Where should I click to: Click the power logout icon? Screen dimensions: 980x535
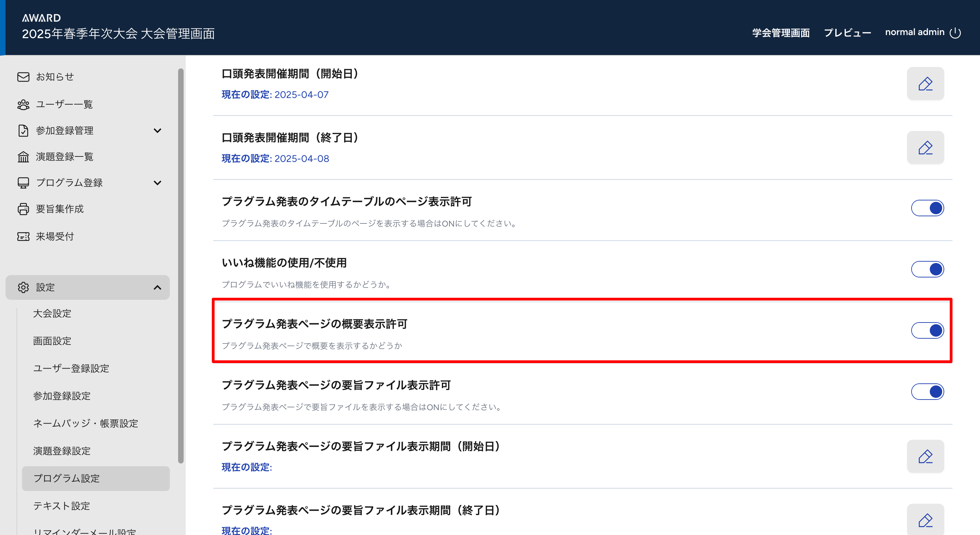pyautogui.click(x=955, y=33)
